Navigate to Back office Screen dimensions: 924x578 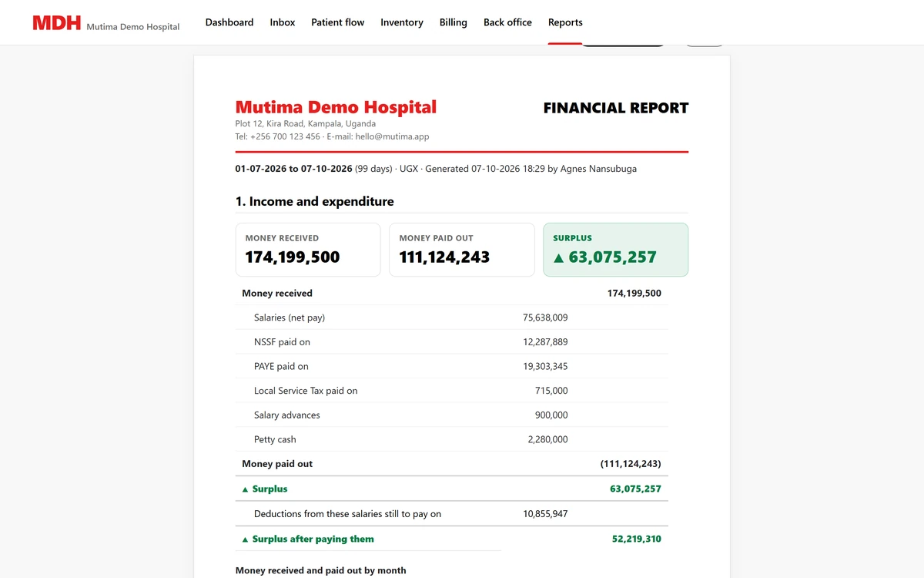[507, 22]
